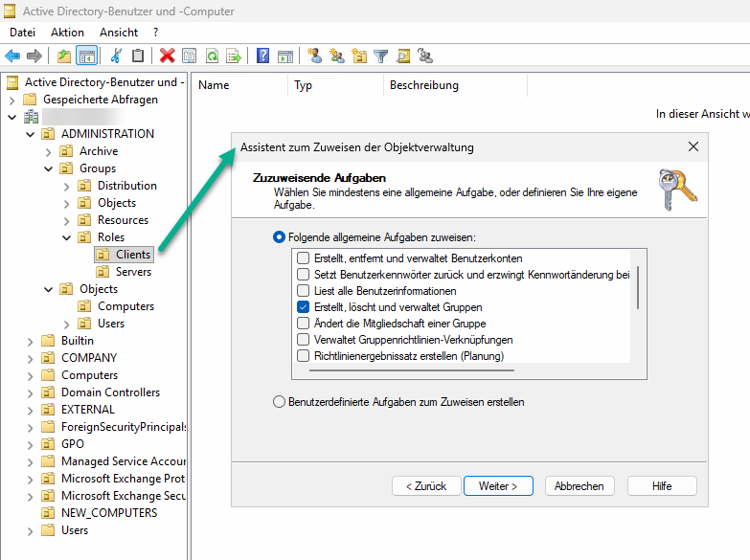
Task: Uncheck 'Erstellt, löscht und verwaltet Gruppen'
Action: [x=304, y=307]
